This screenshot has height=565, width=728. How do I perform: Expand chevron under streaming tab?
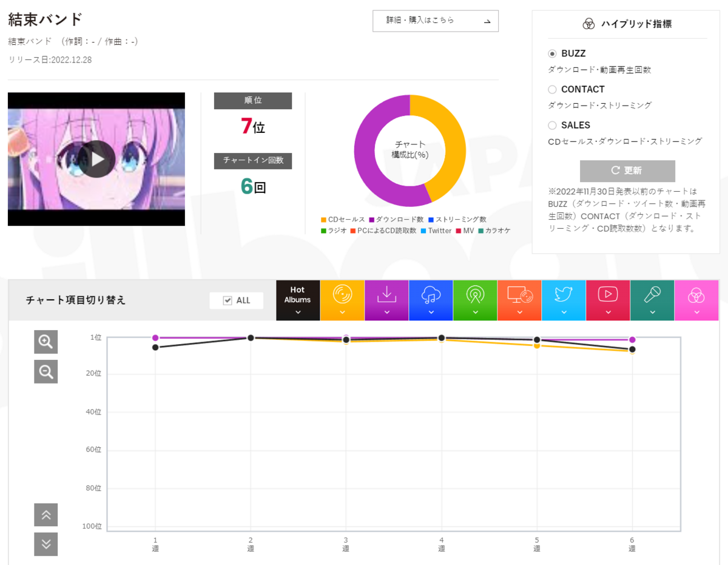pyautogui.click(x=431, y=313)
